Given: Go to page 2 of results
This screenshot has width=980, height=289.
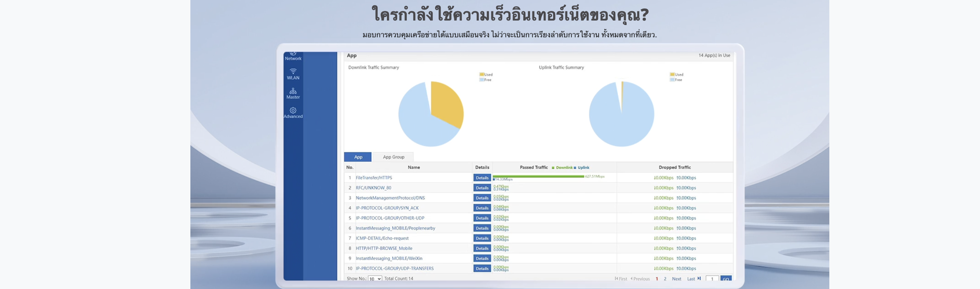Looking at the screenshot, I should (x=665, y=279).
